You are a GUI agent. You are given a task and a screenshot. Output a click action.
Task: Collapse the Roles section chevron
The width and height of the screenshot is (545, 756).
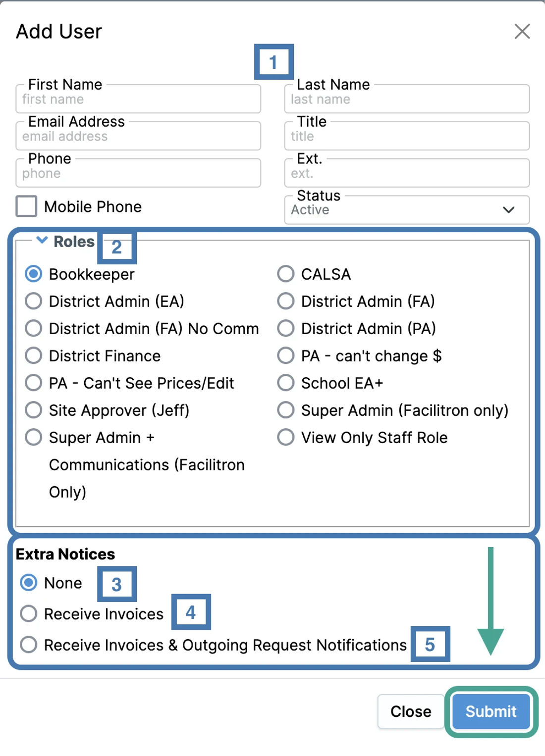[42, 240]
